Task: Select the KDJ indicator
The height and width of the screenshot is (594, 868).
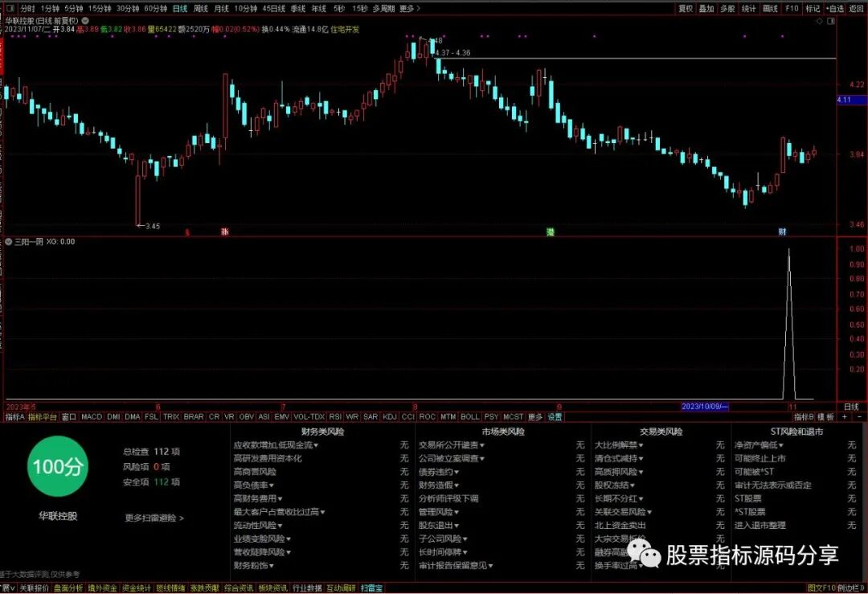Action: (390, 417)
